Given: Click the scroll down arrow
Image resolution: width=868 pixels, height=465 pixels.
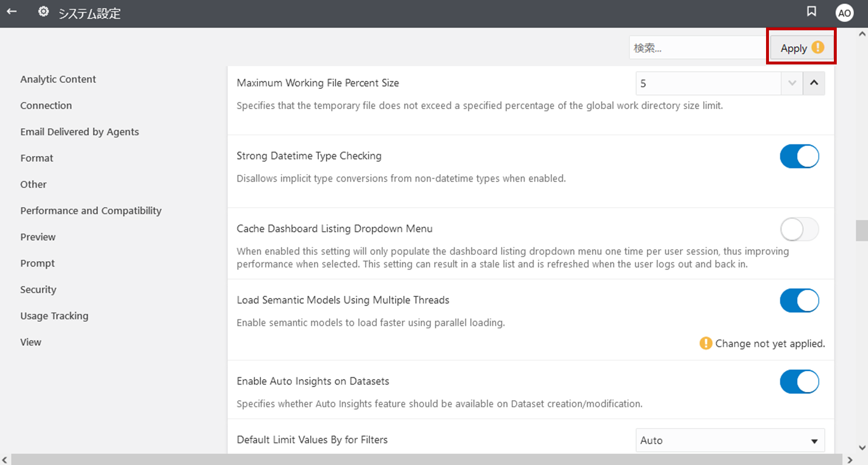Looking at the screenshot, I should [862, 448].
